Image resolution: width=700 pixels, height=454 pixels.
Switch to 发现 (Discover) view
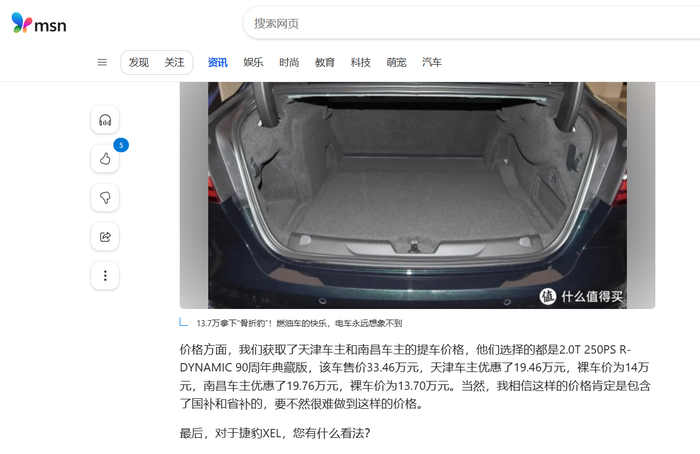click(139, 62)
